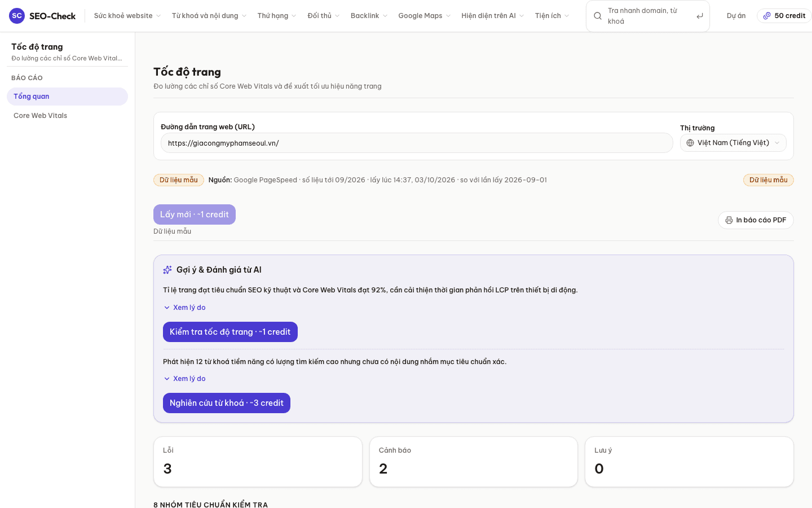Click the 50 credit button
812x508 pixels.
pyautogui.click(x=784, y=16)
